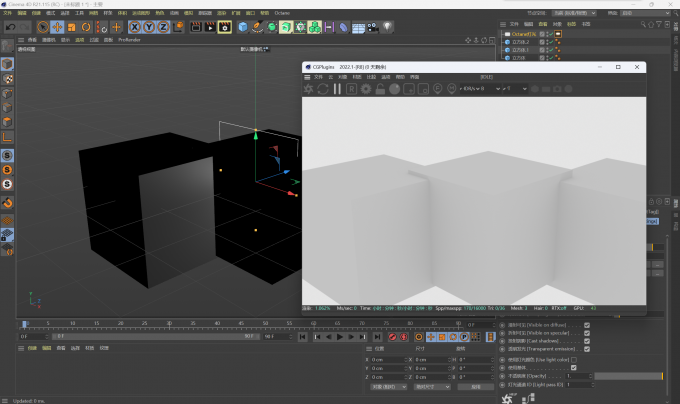Click the Opacity slider bar
Screen dimensions: 680x404
pyautogui.click(x=628, y=376)
